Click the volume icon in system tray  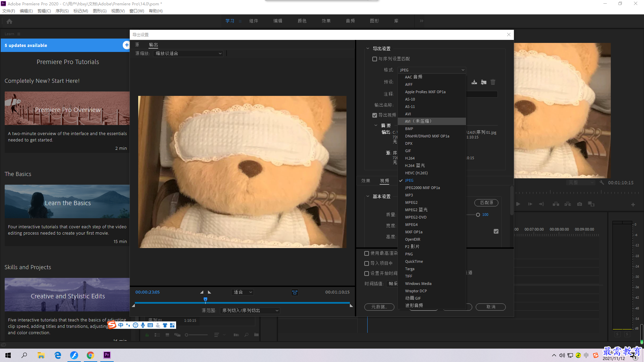pyautogui.click(x=562, y=355)
